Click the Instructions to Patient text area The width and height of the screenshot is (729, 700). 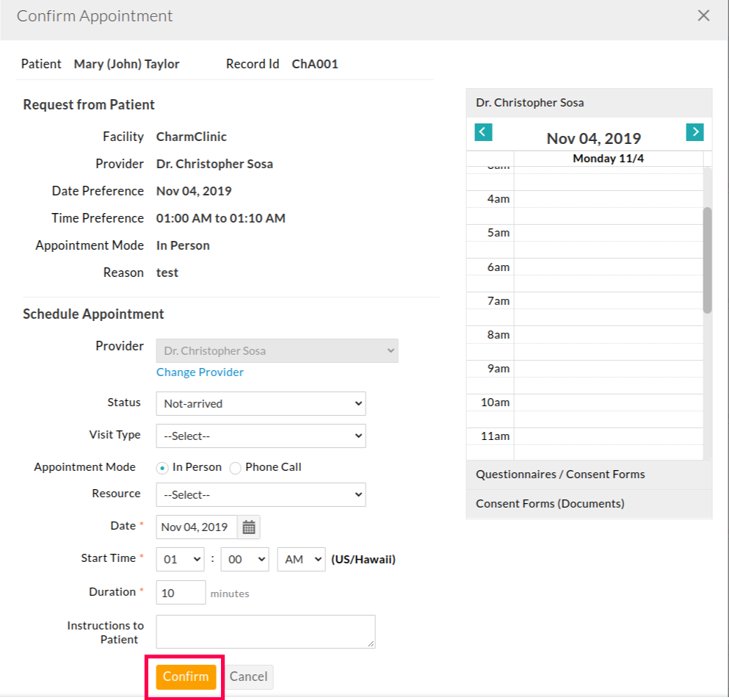(265, 632)
